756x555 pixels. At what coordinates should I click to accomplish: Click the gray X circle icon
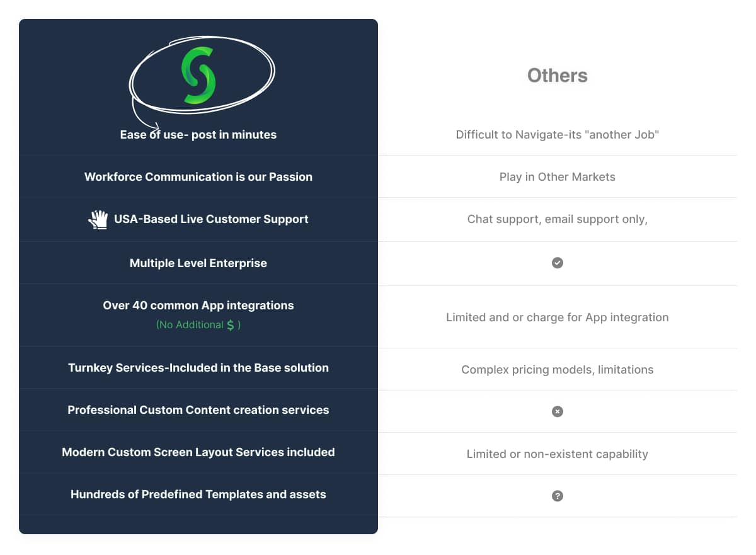[x=558, y=411]
